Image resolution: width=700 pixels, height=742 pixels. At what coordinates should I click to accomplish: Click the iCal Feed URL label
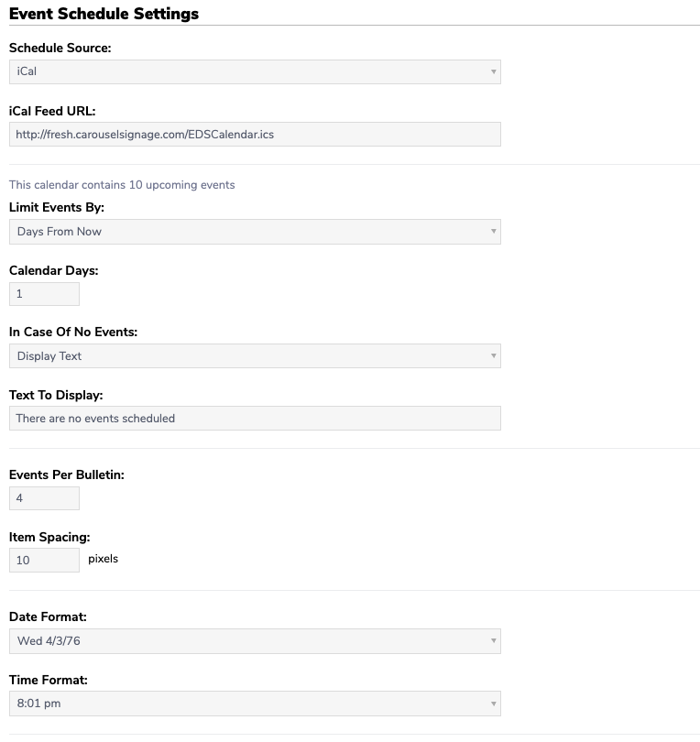(x=52, y=111)
